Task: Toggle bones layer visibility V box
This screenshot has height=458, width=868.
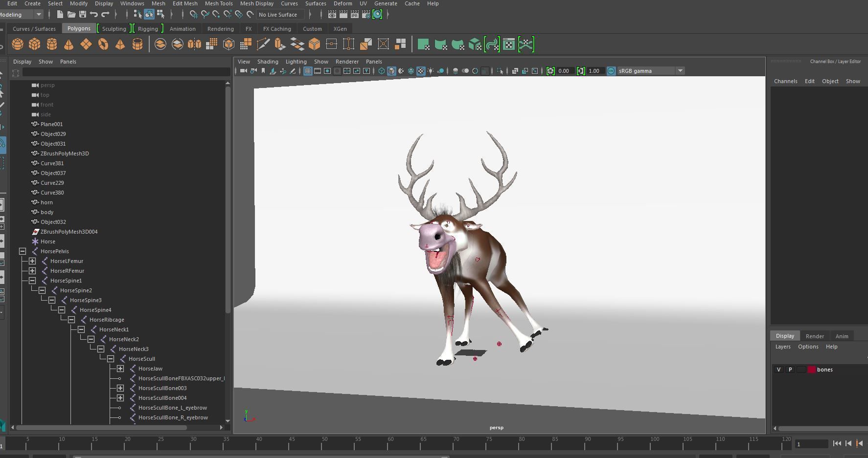Action: coord(779,370)
